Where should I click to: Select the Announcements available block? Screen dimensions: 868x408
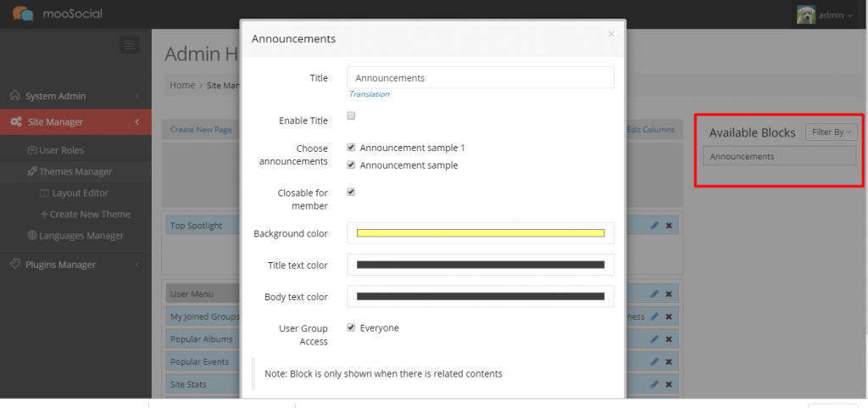coord(780,156)
